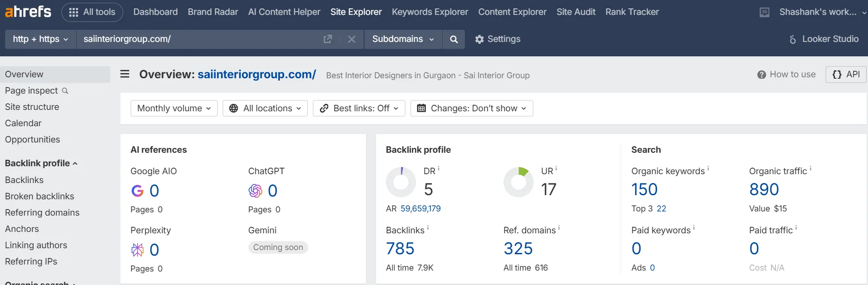868x285 pixels.
Task: Open Changes: Don't show dropdown
Action: [472, 109]
